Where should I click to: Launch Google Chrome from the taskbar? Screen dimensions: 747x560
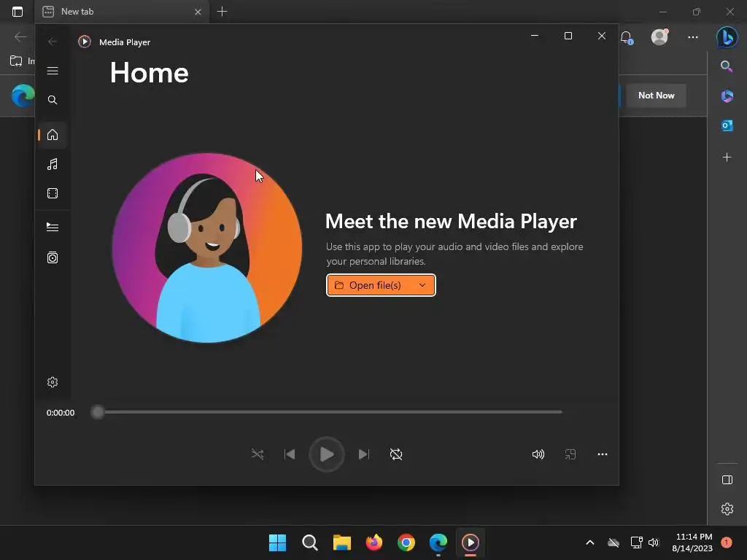(x=406, y=542)
